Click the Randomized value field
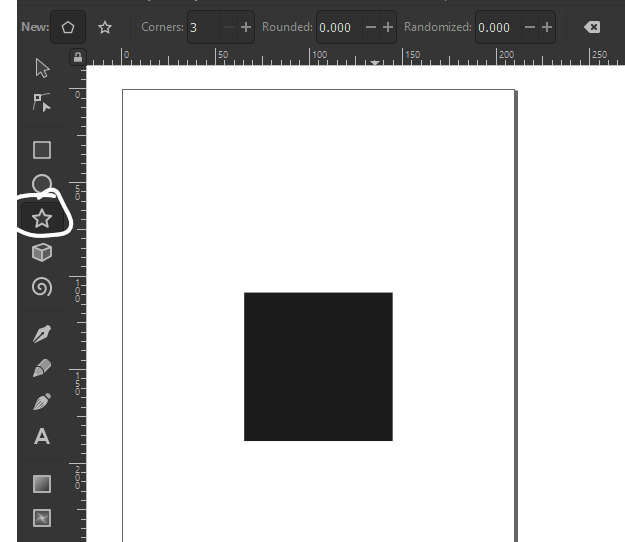625x542 pixels. tap(498, 27)
